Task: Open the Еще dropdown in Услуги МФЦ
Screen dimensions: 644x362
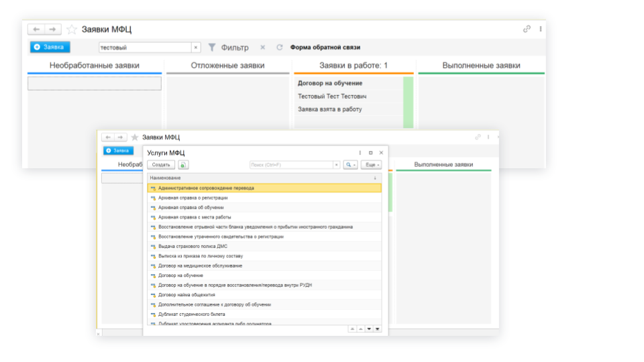Action: (371, 165)
